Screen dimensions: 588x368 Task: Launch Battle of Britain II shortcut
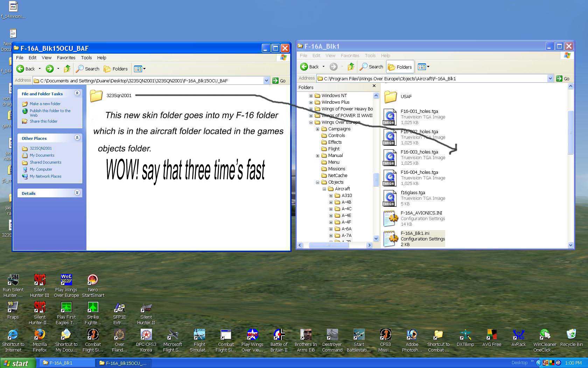tap(279, 340)
